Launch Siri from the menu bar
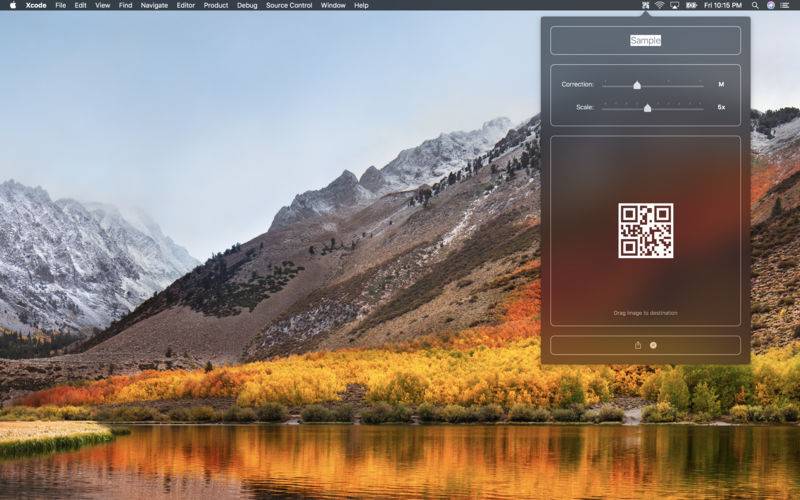 point(771,5)
